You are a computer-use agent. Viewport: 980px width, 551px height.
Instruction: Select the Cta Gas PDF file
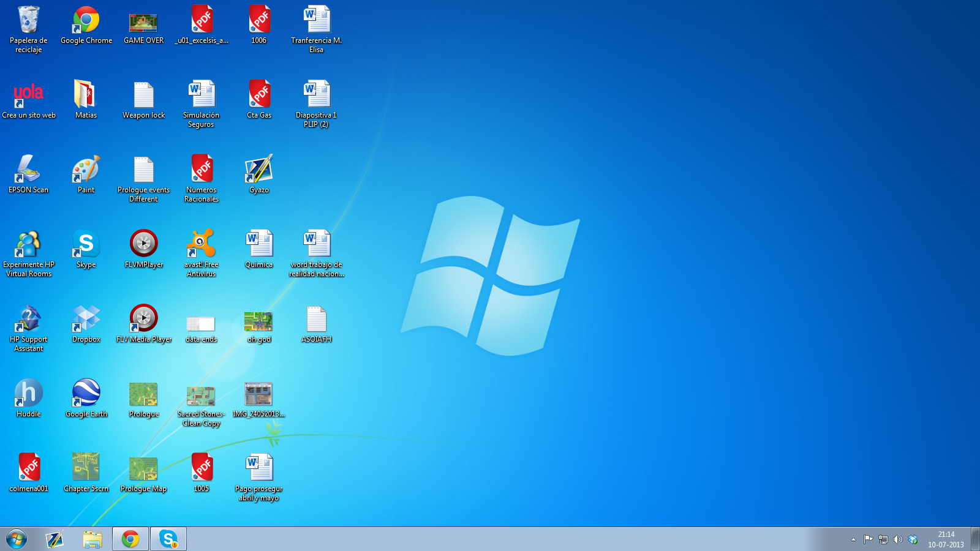259,100
